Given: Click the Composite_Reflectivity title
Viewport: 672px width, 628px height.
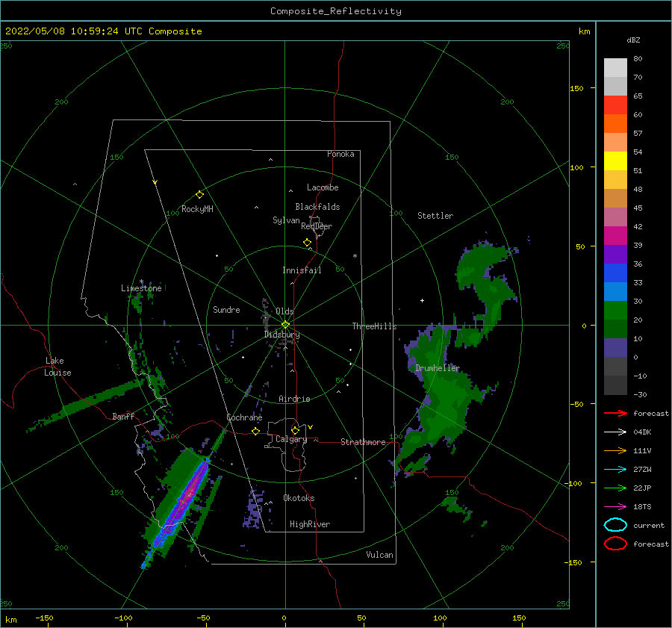Looking at the screenshot, I should click(x=336, y=11).
